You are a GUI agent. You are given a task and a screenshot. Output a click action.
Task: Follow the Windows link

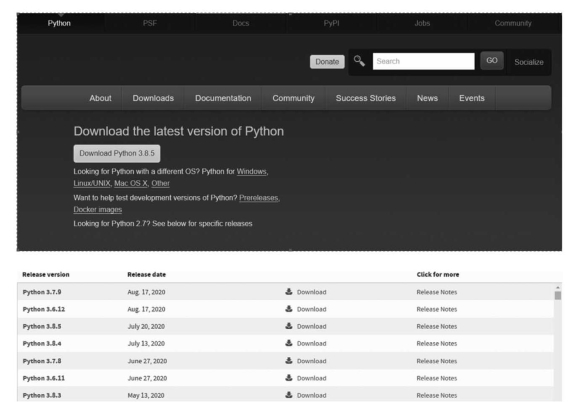click(251, 171)
